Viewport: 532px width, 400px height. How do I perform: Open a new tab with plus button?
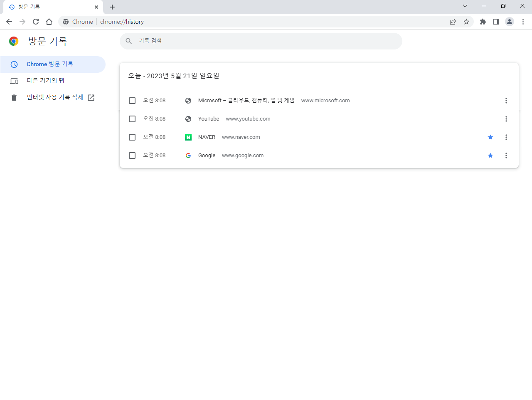point(112,7)
